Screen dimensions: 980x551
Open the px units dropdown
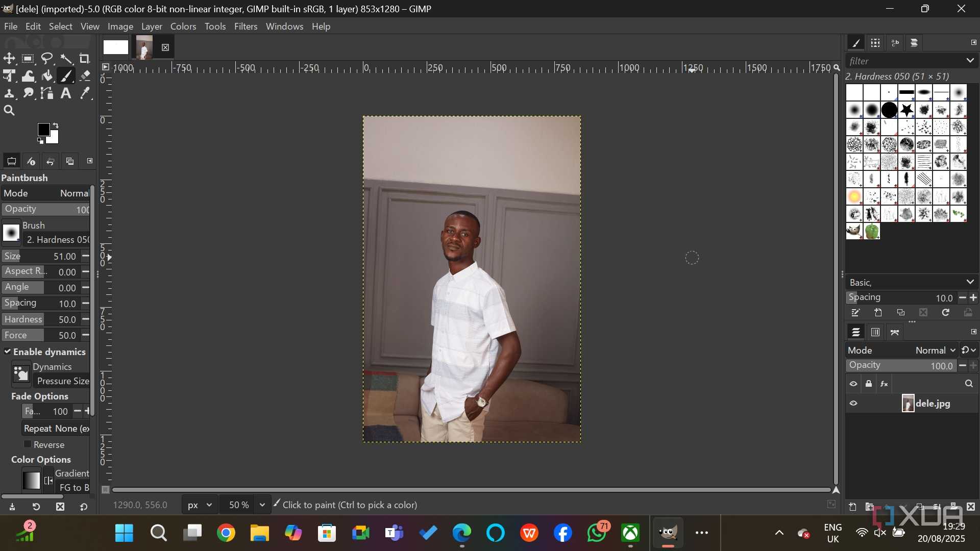point(200,505)
